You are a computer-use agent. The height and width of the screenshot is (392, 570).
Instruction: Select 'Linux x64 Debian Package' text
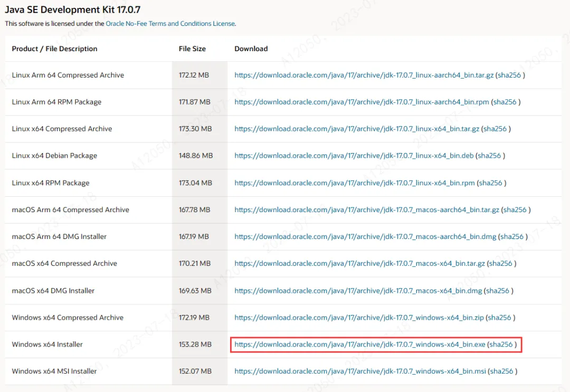[x=54, y=156]
